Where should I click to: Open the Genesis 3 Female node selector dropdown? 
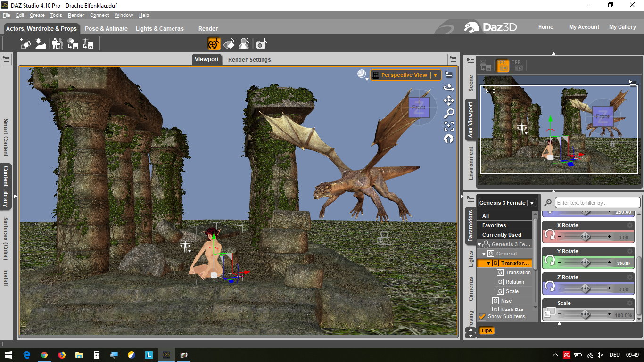507,203
